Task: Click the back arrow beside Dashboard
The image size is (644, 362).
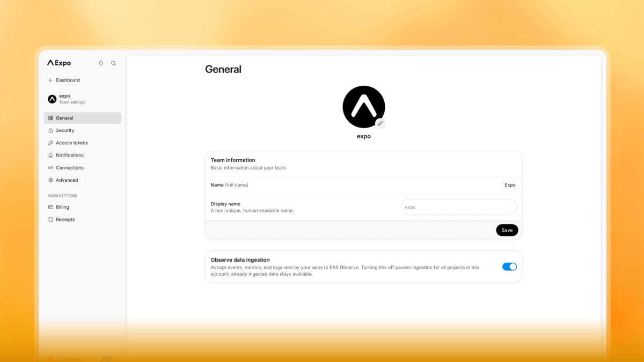Action: (50, 80)
